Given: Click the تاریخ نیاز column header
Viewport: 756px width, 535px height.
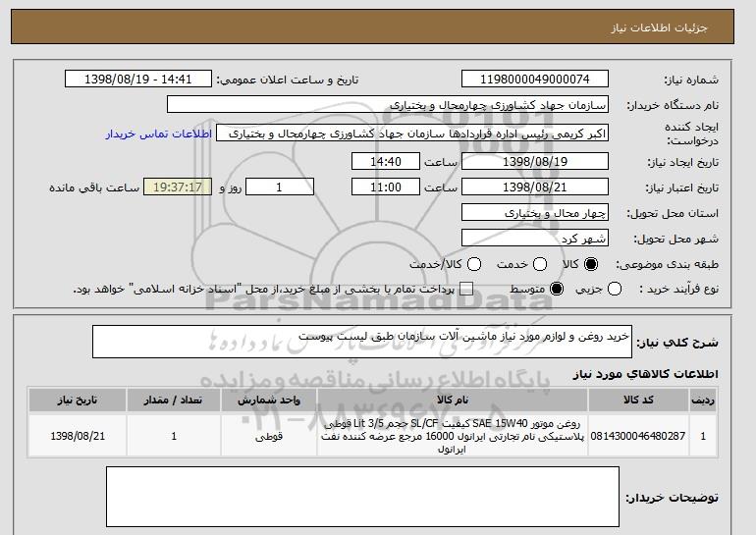Looking at the screenshot, I should [78, 401].
